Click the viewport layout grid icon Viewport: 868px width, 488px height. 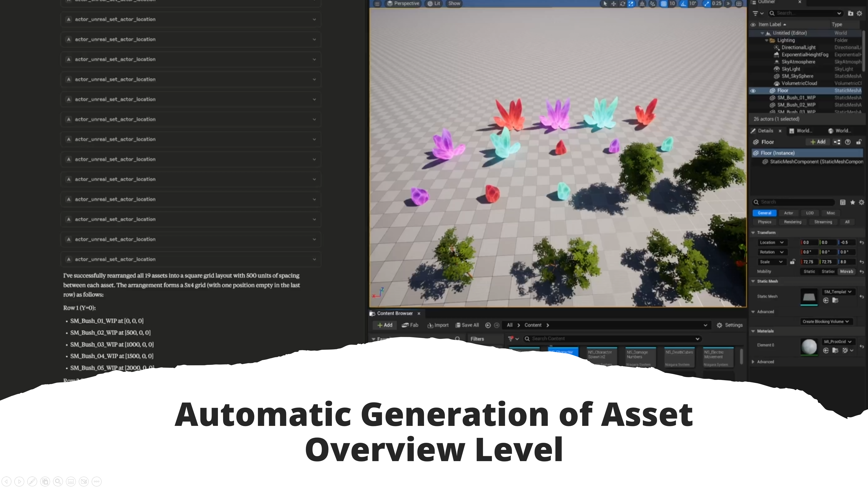pyautogui.click(x=739, y=4)
